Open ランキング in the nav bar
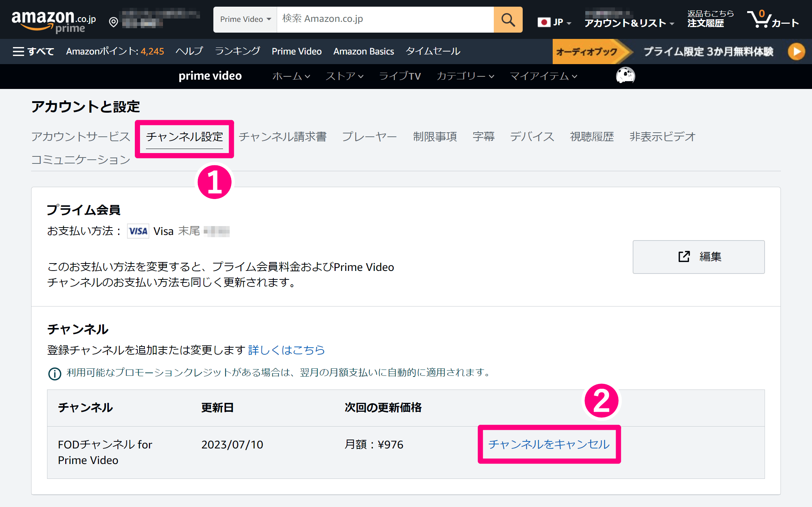 pyautogui.click(x=237, y=51)
